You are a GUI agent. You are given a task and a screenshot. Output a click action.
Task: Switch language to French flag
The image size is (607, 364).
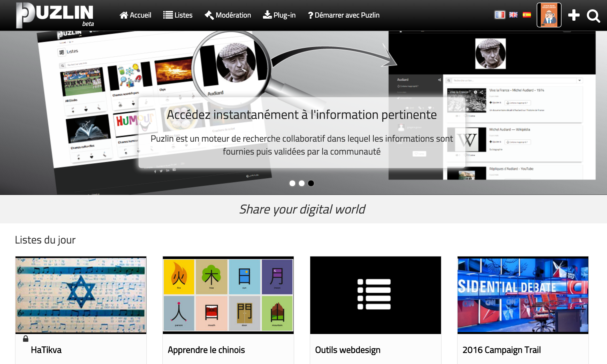(x=500, y=15)
